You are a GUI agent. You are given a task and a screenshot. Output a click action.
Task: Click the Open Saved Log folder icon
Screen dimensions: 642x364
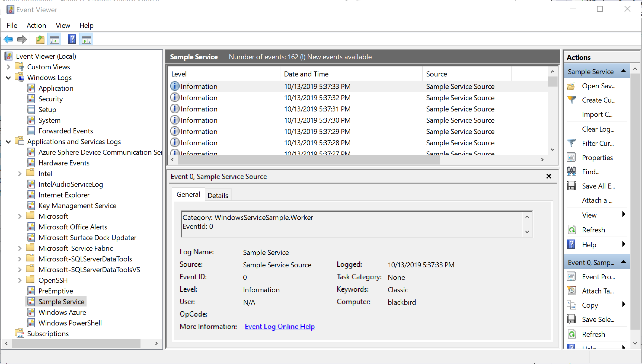(x=571, y=86)
